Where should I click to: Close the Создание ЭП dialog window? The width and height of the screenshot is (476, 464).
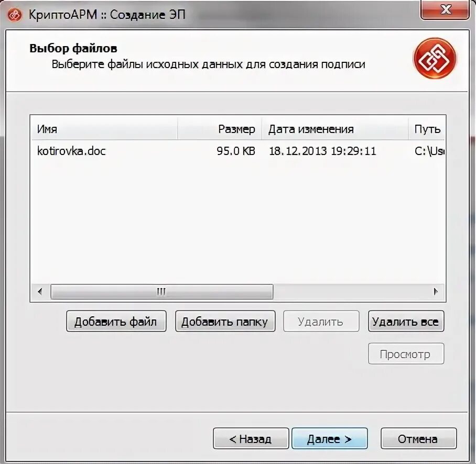tap(445, 10)
